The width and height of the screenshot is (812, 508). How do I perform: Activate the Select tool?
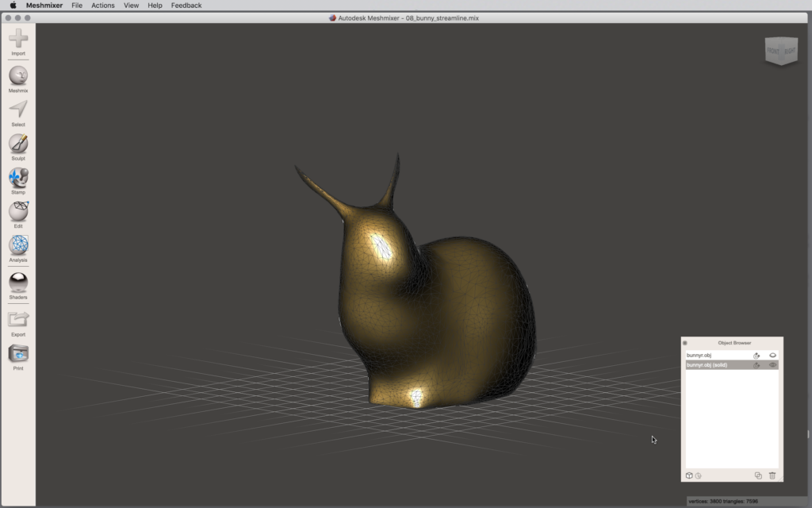17,110
